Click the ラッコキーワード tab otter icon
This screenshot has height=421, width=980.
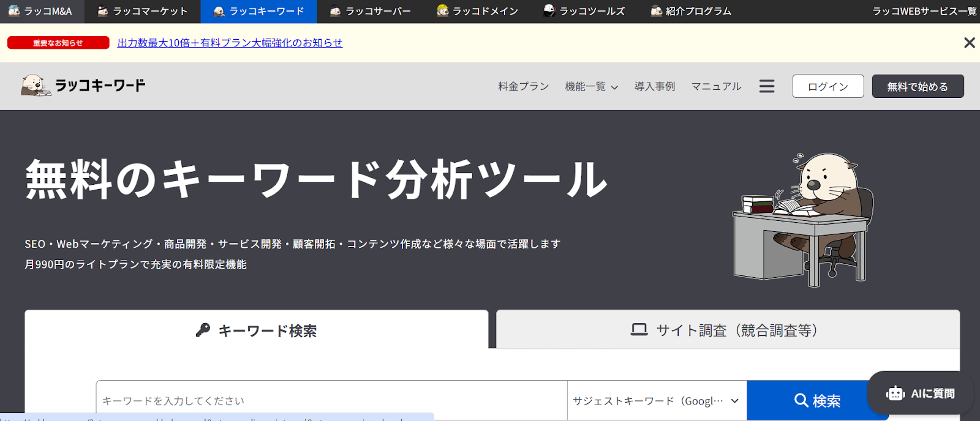tap(219, 11)
